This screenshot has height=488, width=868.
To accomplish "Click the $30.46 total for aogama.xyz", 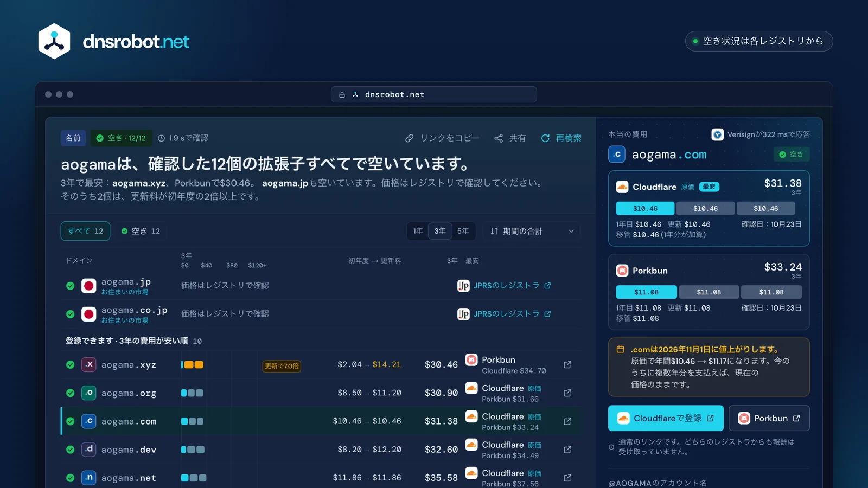I will pyautogui.click(x=441, y=365).
